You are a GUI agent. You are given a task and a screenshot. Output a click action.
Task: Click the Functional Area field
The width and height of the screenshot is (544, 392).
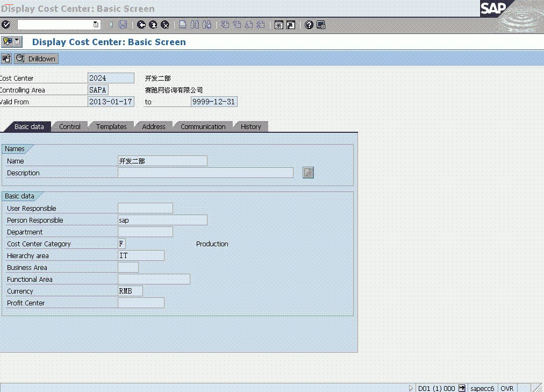tap(154, 279)
